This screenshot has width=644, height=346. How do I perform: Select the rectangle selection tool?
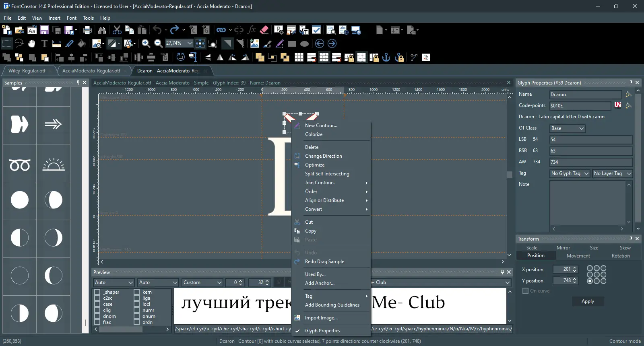[7, 43]
